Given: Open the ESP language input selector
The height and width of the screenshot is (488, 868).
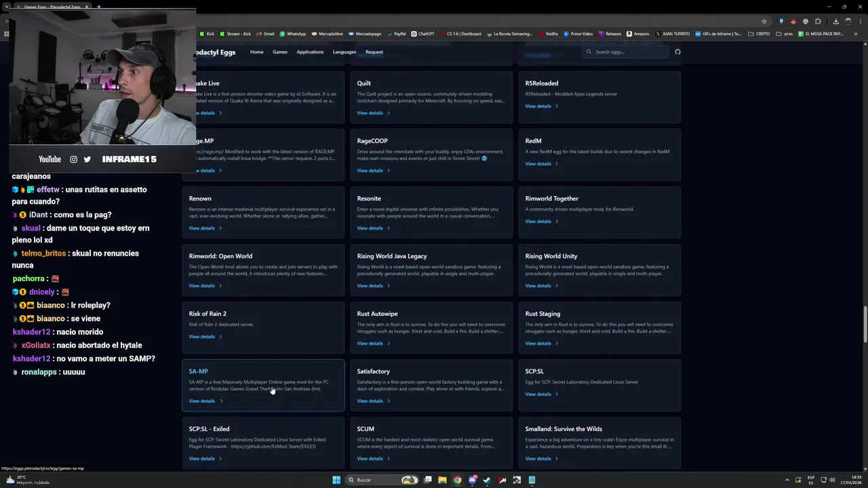Looking at the screenshot, I should (x=811, y=480).
